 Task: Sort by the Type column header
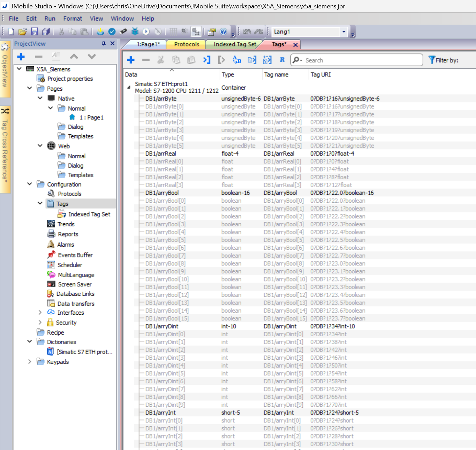pos(241,74)
